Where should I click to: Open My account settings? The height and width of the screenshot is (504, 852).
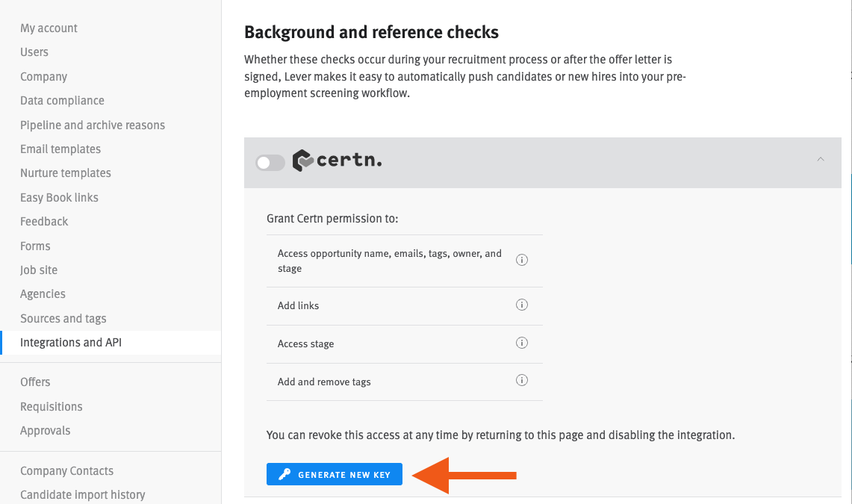coord(49,28)
